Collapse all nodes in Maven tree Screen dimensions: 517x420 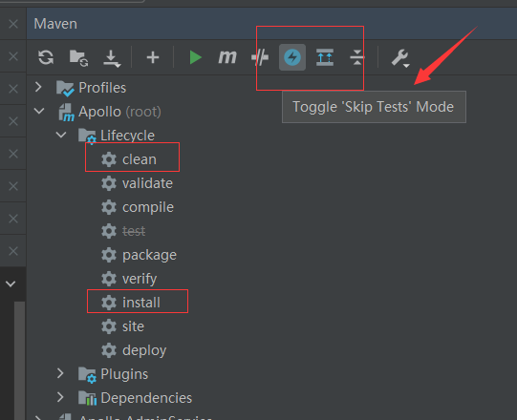(x=357, y=57)
